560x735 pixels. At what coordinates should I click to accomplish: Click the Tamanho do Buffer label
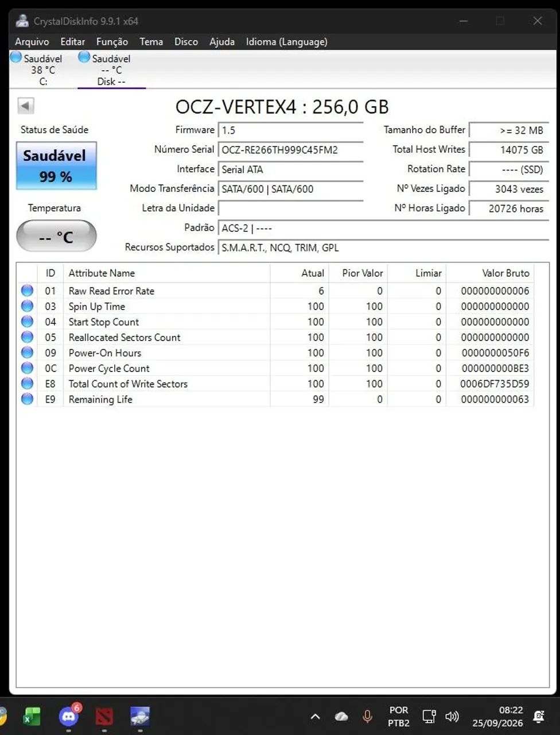click(424, 130)
